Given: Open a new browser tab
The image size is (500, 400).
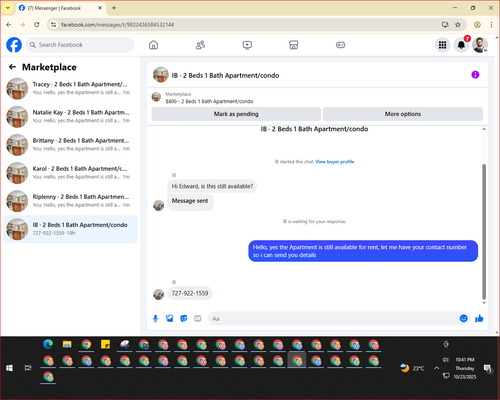Looking at the screenshot, I should (114, 8).
